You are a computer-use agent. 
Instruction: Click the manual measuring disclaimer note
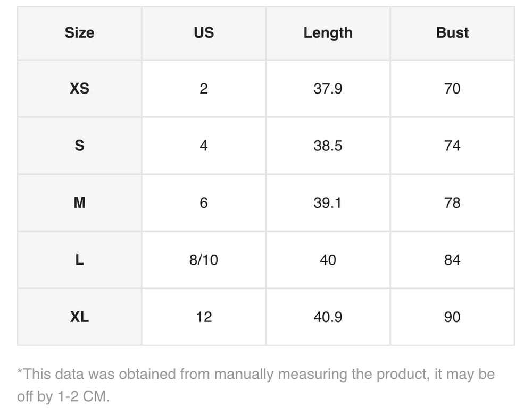[x=256, y=385]
